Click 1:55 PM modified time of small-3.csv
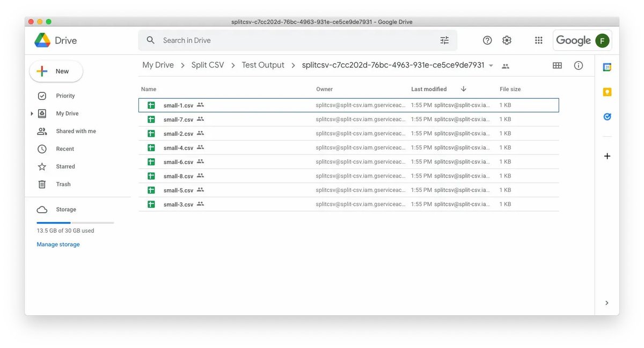 [x=421, y=204]
